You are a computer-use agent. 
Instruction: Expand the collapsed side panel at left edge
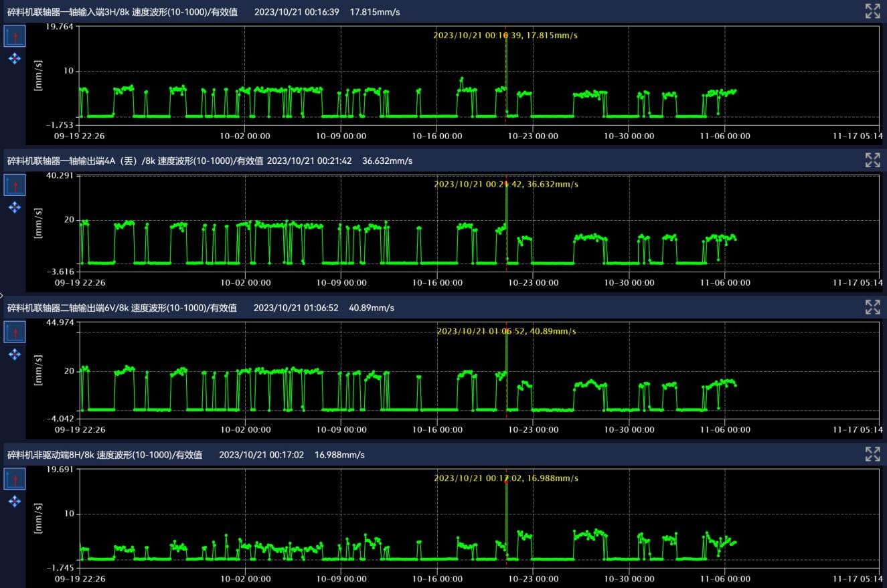[x=2, y=294]
